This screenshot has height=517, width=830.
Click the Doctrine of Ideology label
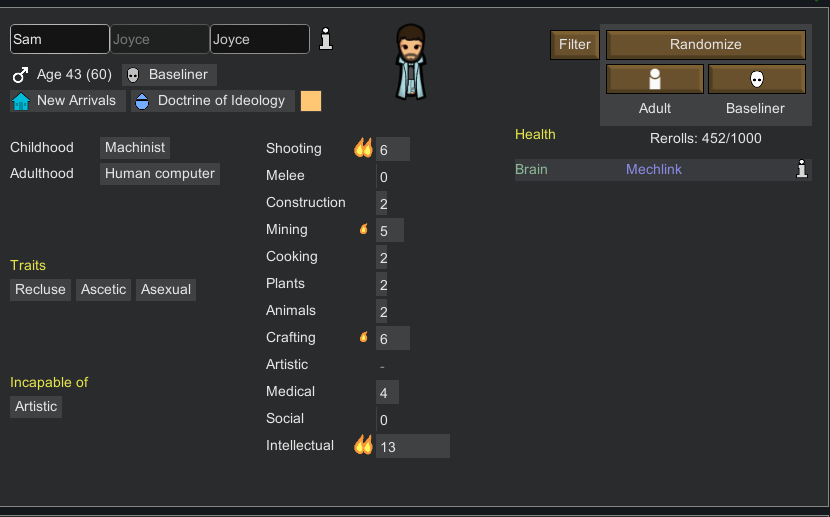point(221,101)
